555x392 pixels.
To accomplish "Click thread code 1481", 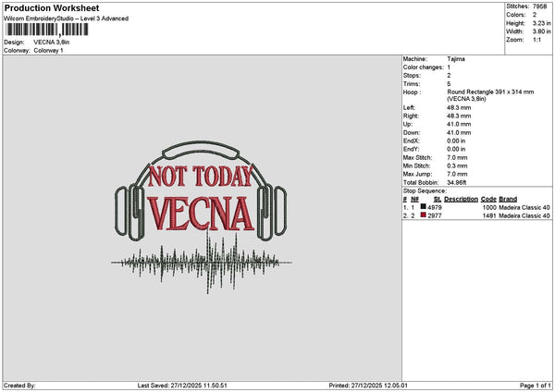I will [489, 215].
